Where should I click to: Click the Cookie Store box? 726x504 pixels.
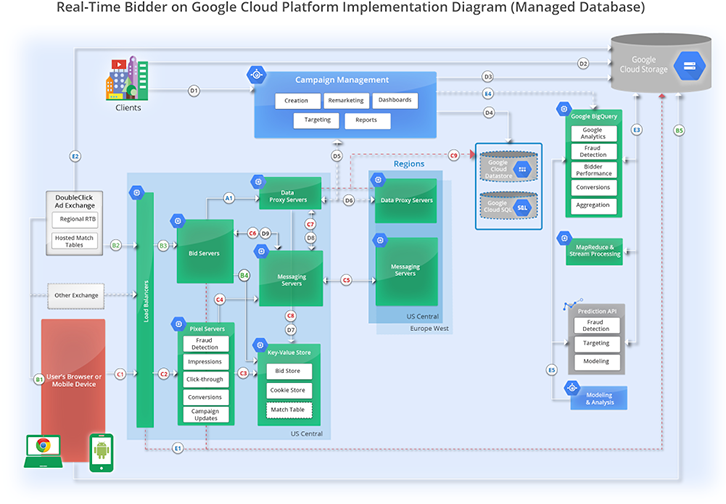[x=289, y=391]
